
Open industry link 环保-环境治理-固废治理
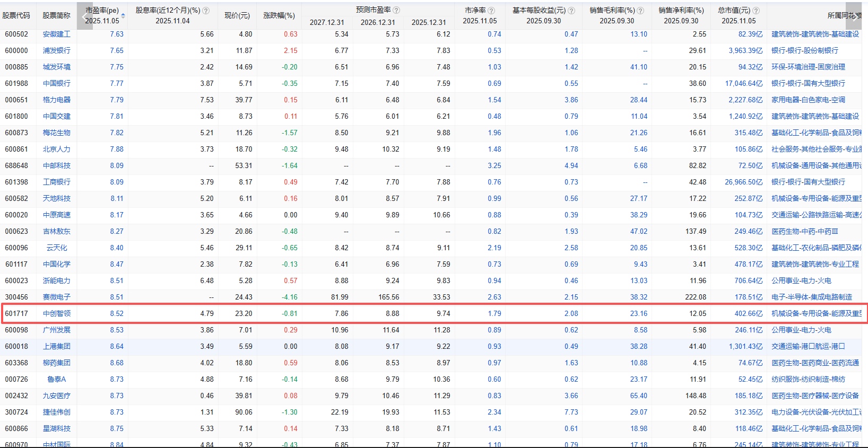point(808,67)
